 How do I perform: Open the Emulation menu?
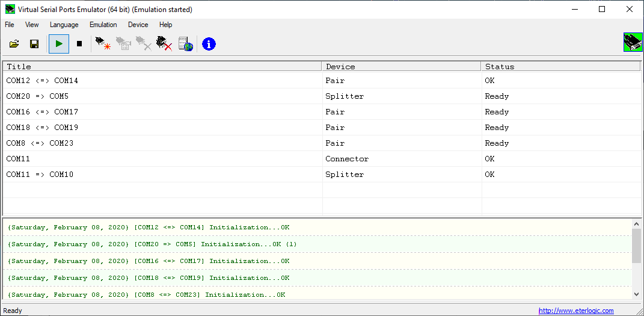pos(103,25)
